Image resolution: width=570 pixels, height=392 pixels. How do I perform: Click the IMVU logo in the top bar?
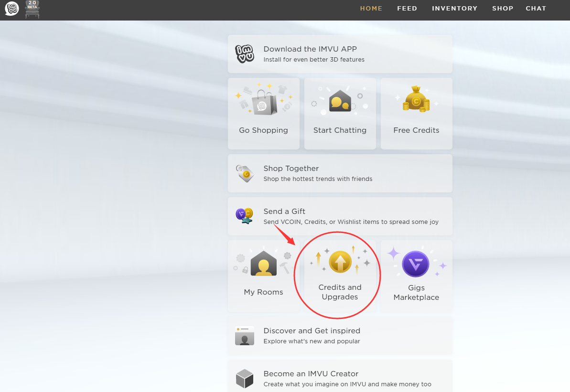pyautogui.click(x=11, y=9)
